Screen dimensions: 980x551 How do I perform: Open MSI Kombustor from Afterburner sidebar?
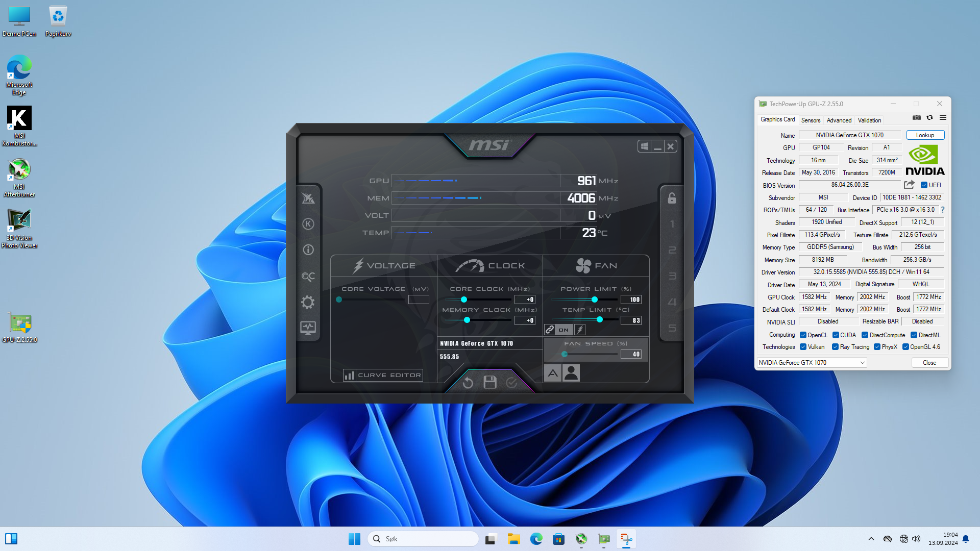(x=308, y=224)
